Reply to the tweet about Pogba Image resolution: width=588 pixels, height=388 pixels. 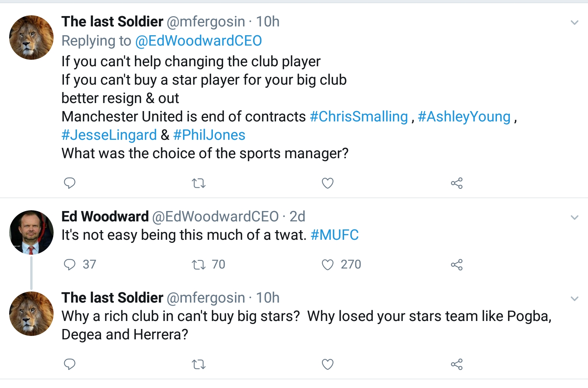pyautogui.click(x=69, y=364)
